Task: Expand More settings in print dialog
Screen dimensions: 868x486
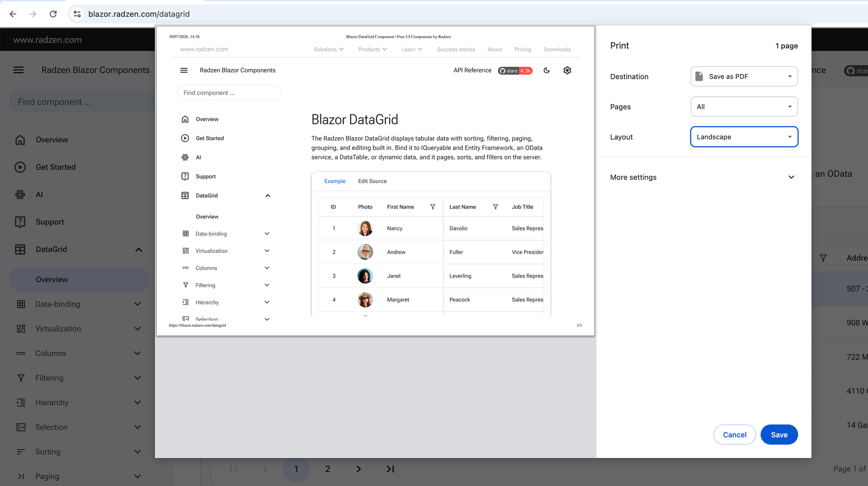Action: coord(703,177)
